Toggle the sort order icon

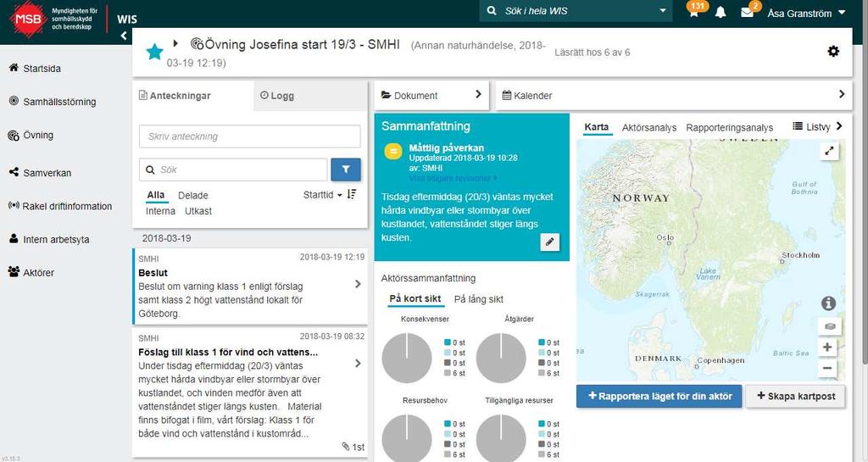[352, 194]
